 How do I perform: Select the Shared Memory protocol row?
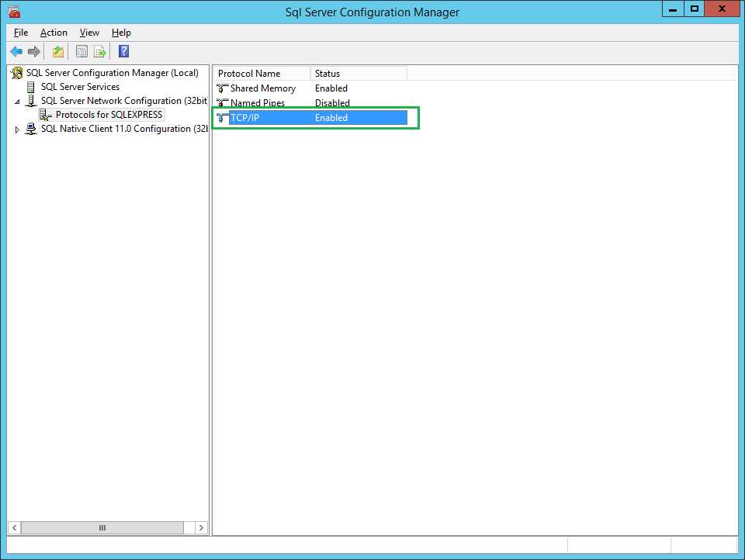311,88
